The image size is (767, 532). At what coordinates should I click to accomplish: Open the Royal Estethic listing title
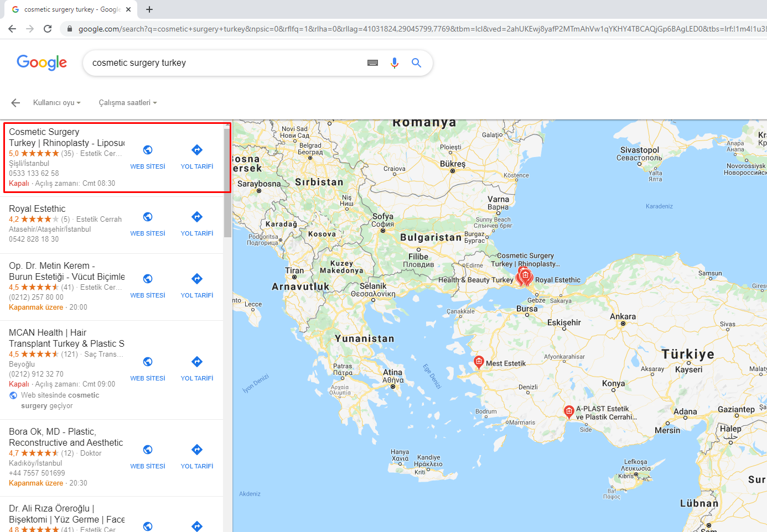[x=37, y=208]
